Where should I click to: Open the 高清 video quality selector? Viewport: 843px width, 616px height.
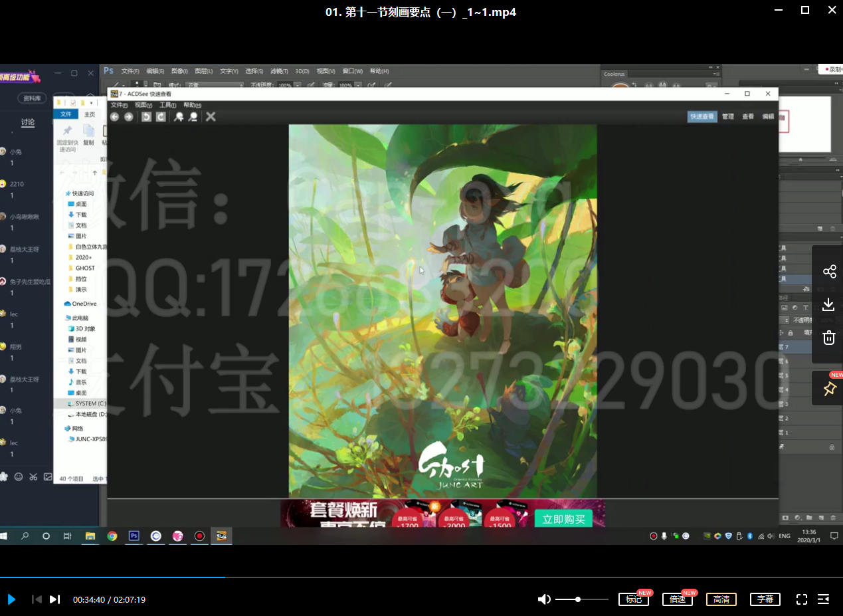[721, 599]
